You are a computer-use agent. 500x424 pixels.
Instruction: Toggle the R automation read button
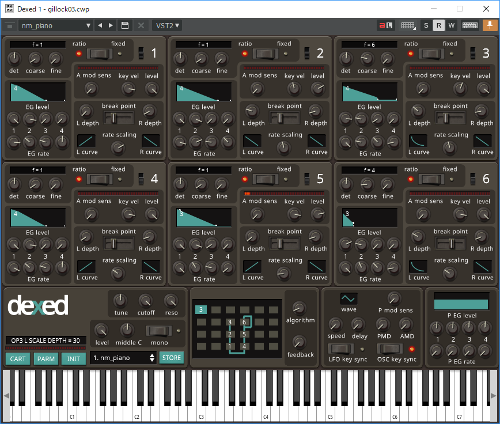point(439,26)
